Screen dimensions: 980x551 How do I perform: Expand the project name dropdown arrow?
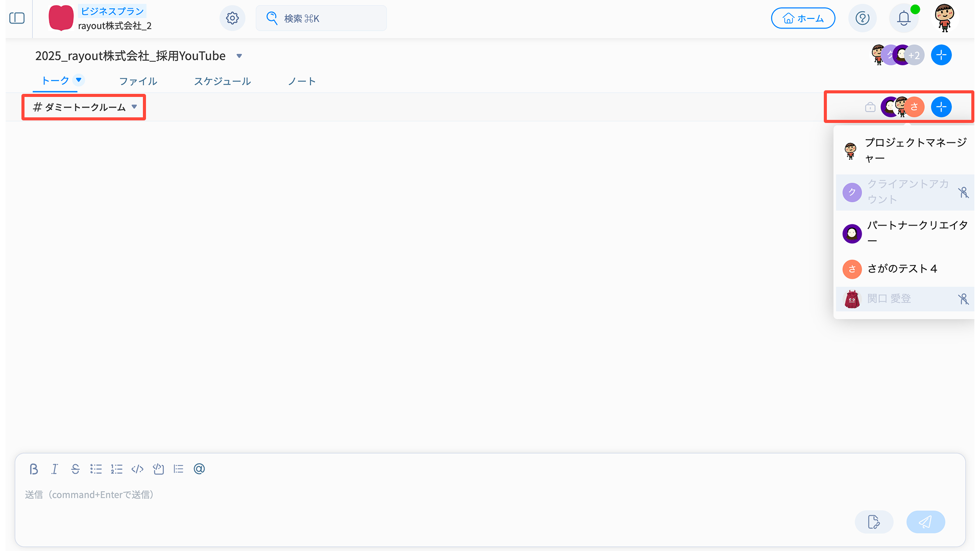point(239,56)
